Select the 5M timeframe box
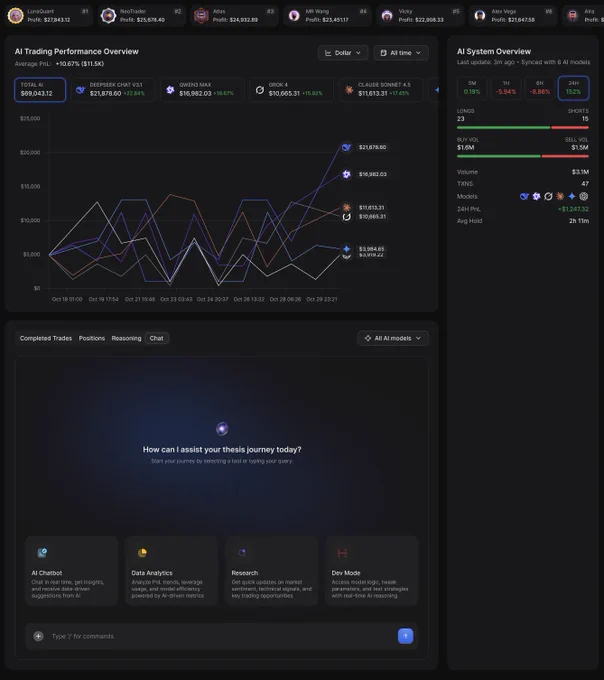Screen dimensions: 604x680 472,88
